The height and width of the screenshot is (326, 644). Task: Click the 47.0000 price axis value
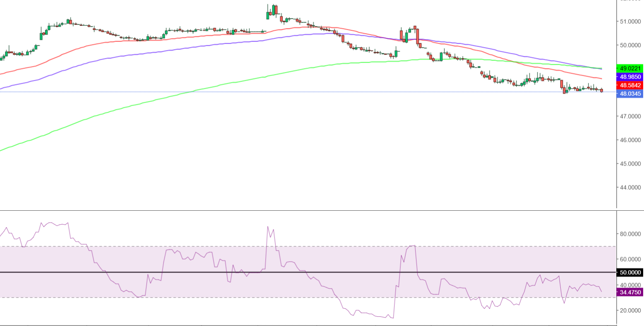(631, 116)
